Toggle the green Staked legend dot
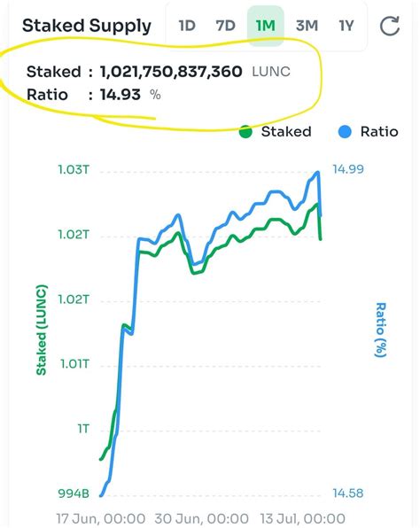The width and height of the screenshot is (420, 528). pos(245,131)
